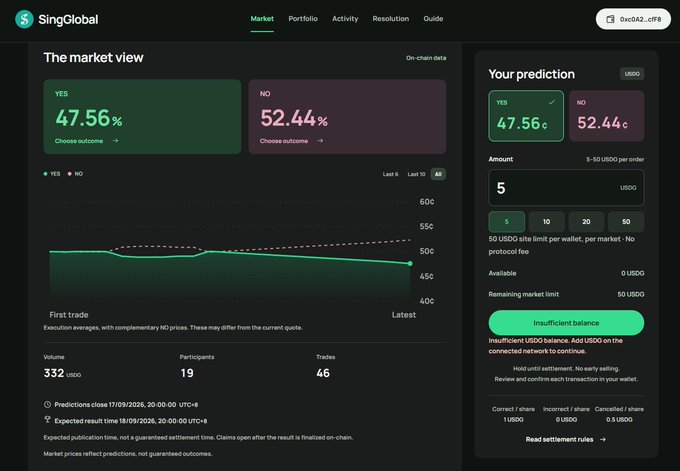Viewport: 680px width, 471px height.
Task: Set amount preset to 50
Action: (626, 222)
